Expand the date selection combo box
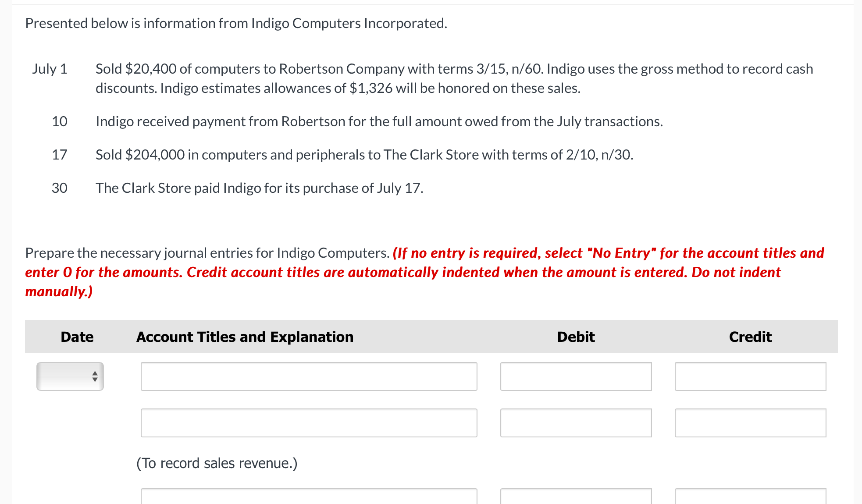862x504 pixels. tap(70, 376)
